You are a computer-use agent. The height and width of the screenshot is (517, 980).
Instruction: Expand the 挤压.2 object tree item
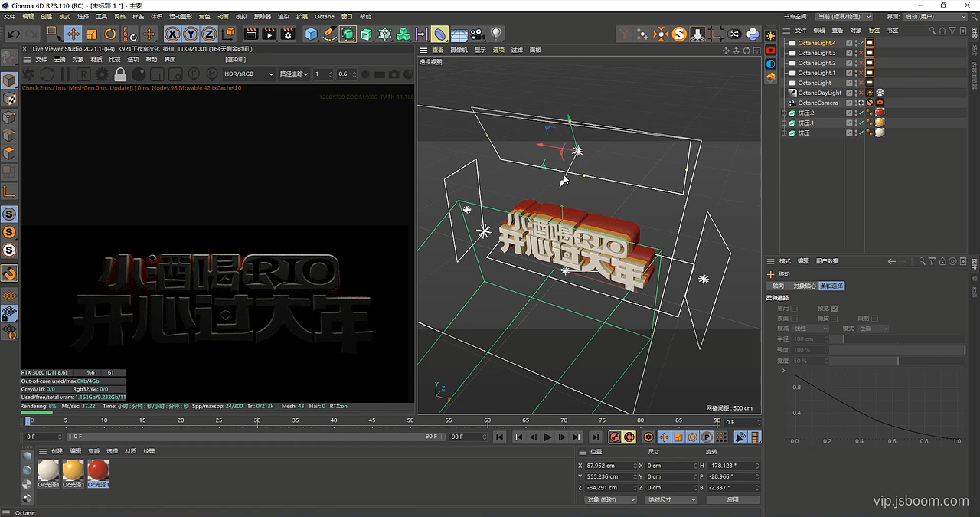(x=784, y=113)
